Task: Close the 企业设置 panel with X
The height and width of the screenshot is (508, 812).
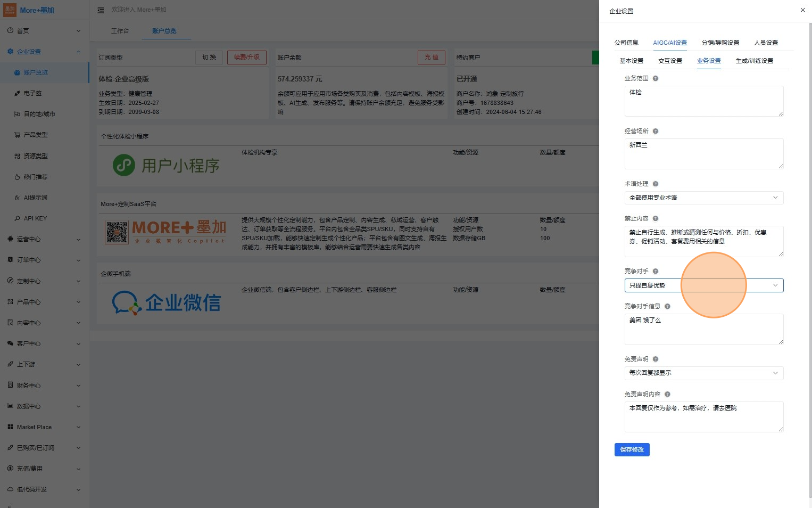Action: pyautogui.click(x=802, y=10)
